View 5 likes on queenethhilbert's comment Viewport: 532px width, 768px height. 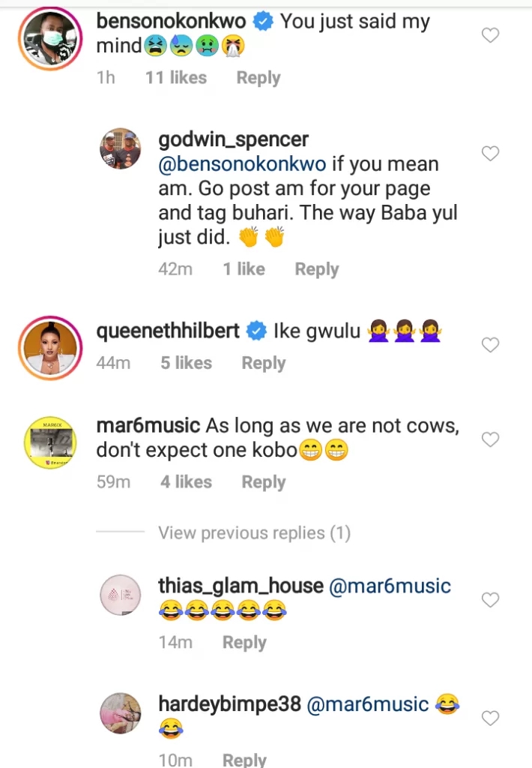tap(186, 363)
